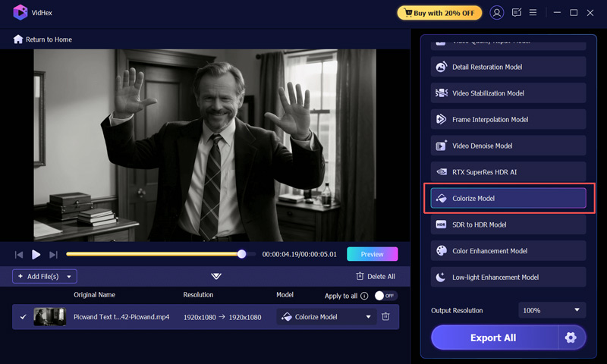Uncheck the Picwand file row checkbox

coord(23,317)
